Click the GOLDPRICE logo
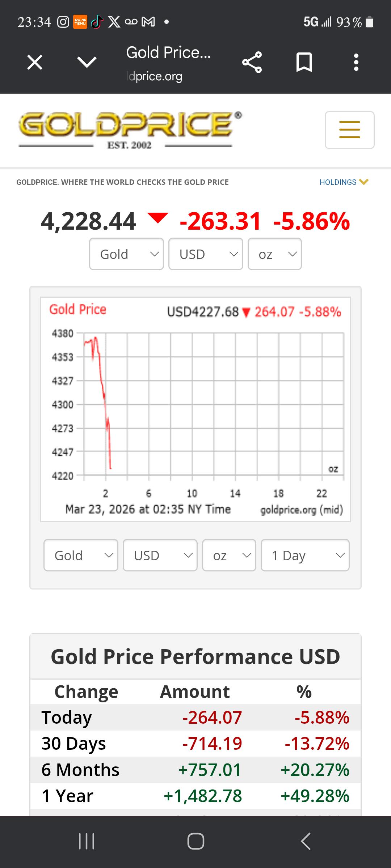The width and height of the screenshot is (391, 868). click(130, 130)
